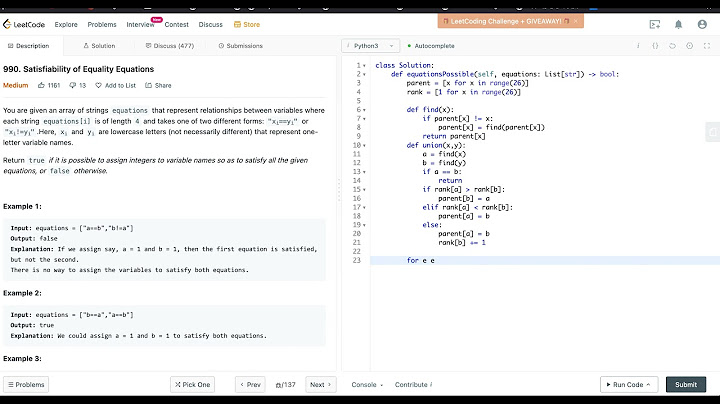This screenshot has height=404, width=720.
Task: Enter fullscreen editor mode
Action: coord(707,46)
